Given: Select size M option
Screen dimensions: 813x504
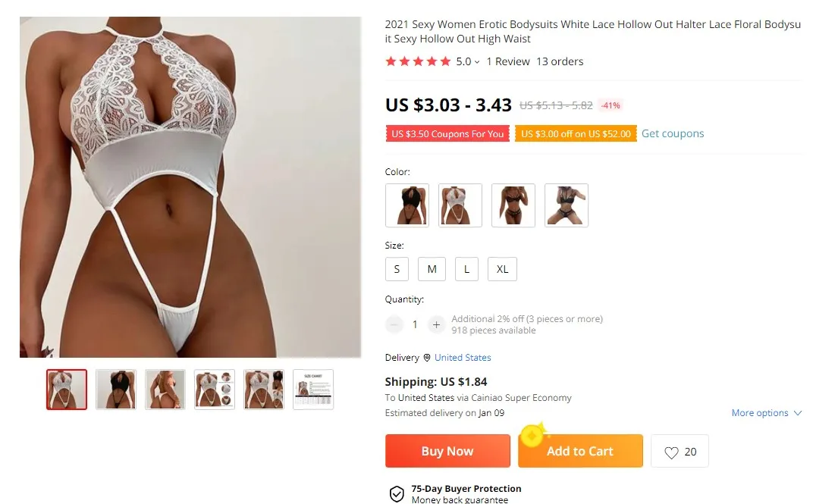Looking at the screenshot, I should tap(432, 269).
